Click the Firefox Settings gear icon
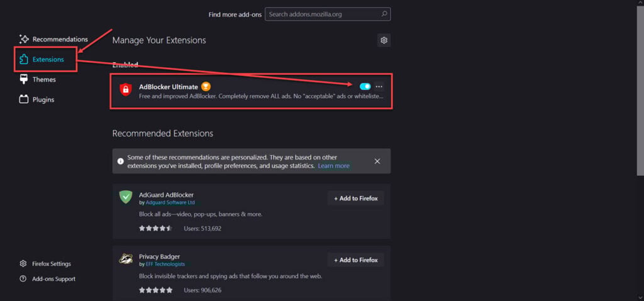 [23, 264]
